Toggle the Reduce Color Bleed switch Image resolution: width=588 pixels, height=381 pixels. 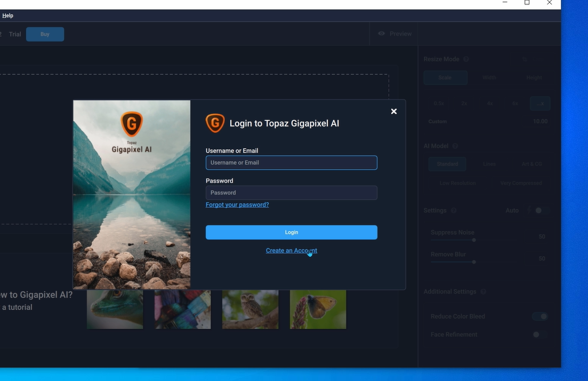point(540,316)
